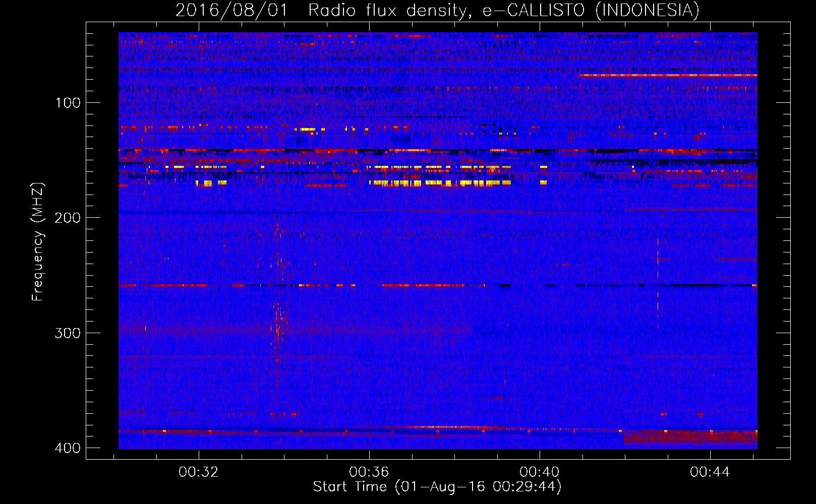Viewport: 816px width, 504px height.
Task: Click the '00:32' time tick label
Action: tap(199, 472)
